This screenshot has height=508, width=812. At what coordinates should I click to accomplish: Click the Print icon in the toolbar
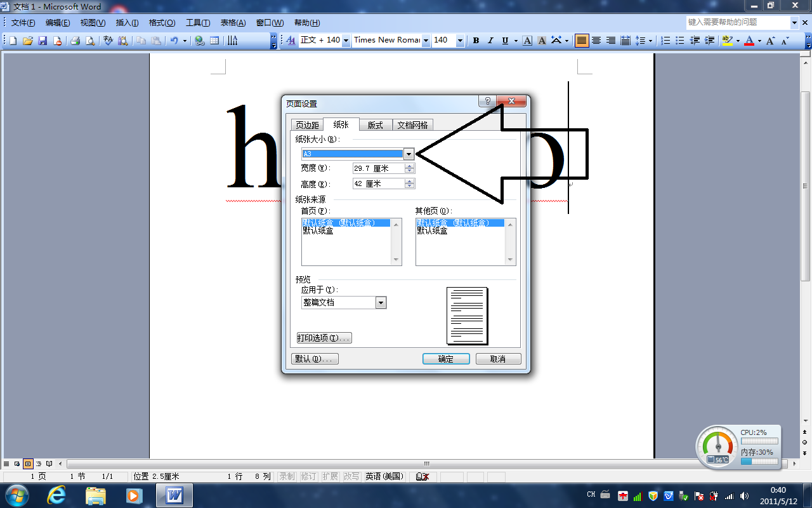point(75,41)
